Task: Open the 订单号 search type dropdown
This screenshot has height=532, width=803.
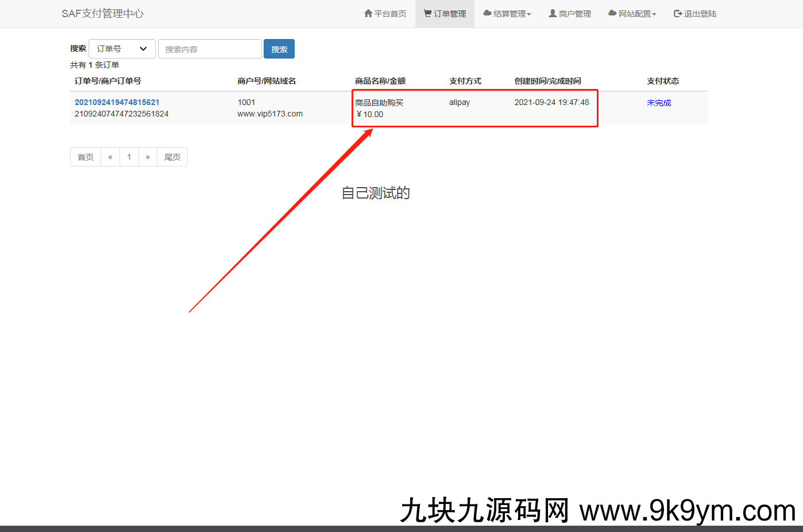Action: [x=122, y=49]
